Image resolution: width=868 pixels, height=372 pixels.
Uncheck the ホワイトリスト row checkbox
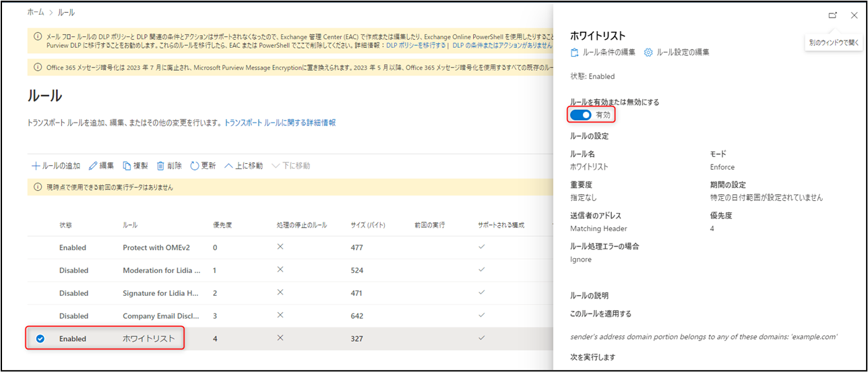pyautogui.click(x=40, y=338)
